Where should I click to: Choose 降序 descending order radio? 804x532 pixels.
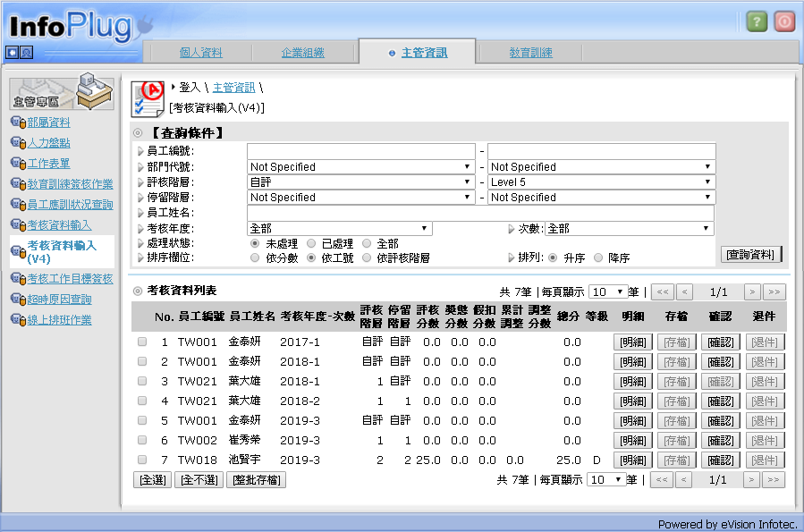tap(598, 258)
